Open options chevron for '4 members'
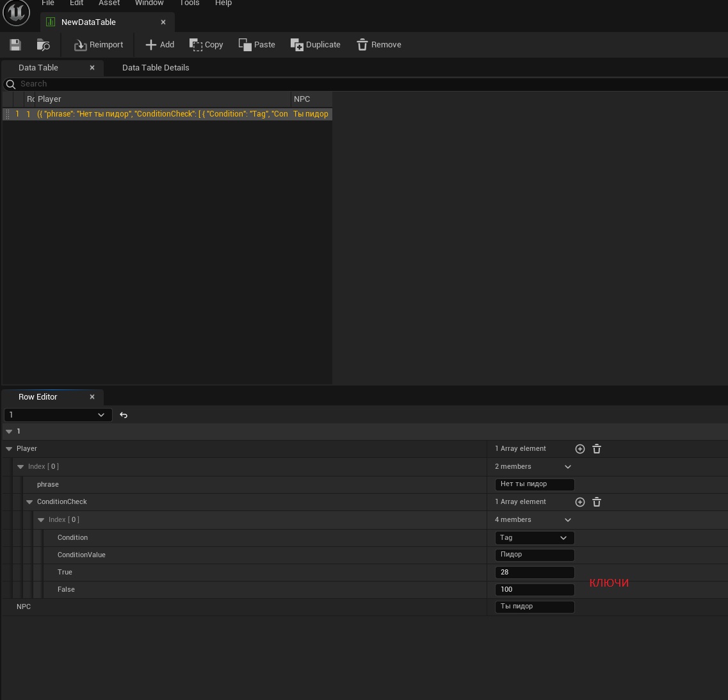This screenshot has height=700, width=728. [568, 520]
